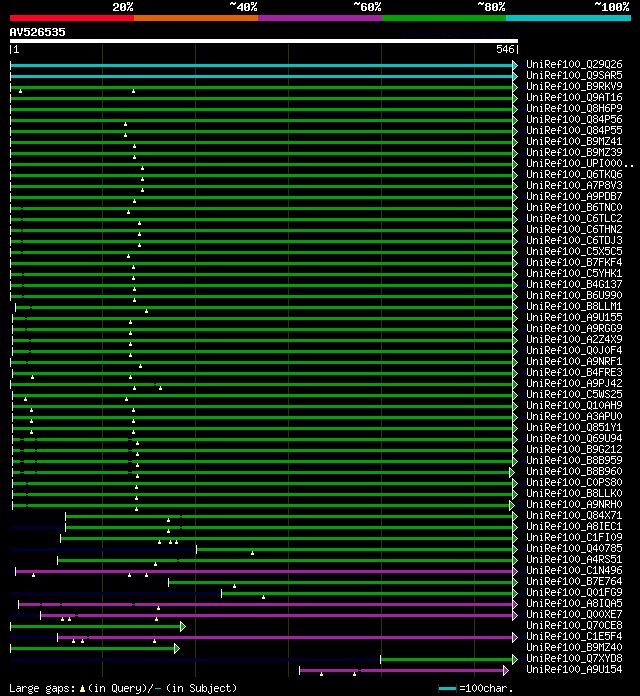Open the UniRef100_Q6TKQ6 label
The height and width of the screenshot is (696, 640).
pos(574,174)
